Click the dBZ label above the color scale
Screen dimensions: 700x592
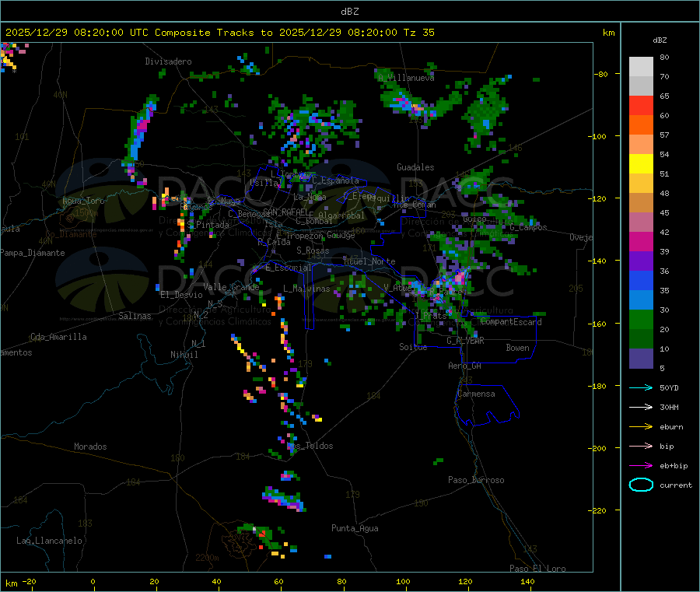click(660, 40)
